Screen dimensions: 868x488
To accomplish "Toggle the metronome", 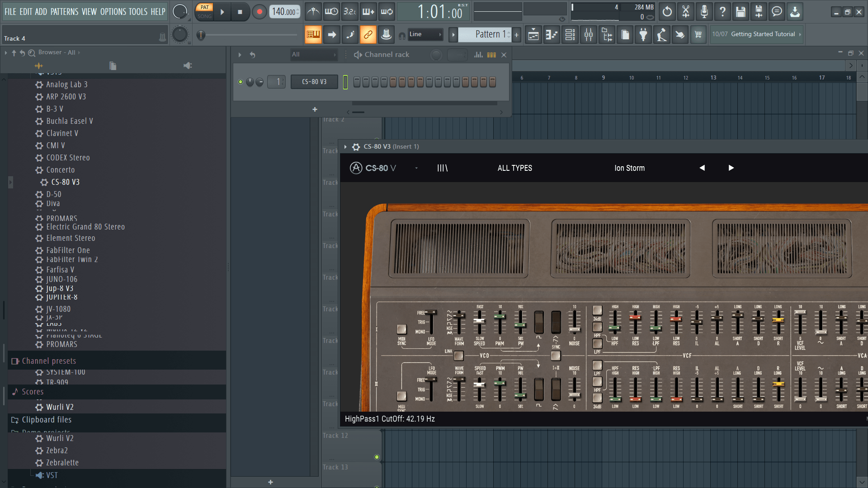I will 313,12.
